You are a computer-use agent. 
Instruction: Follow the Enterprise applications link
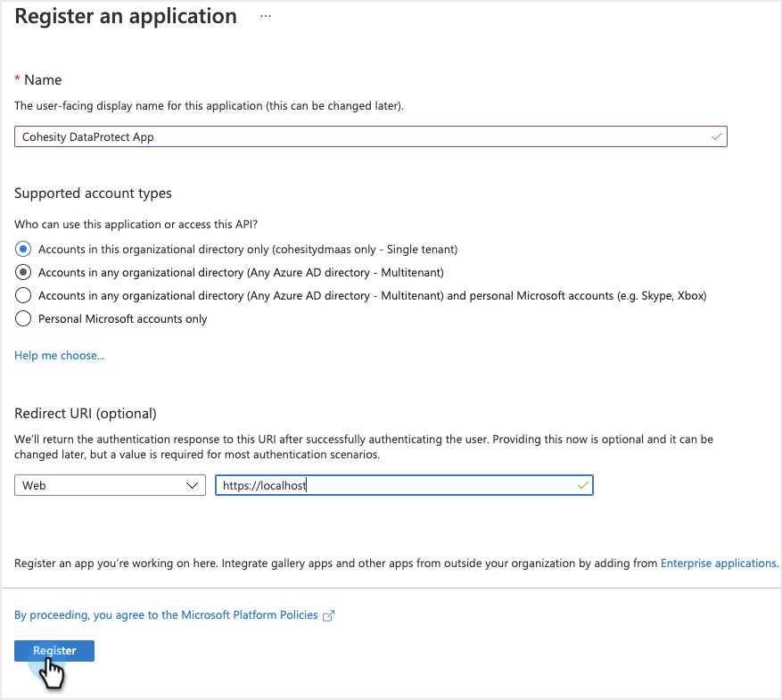pos(719,563)
